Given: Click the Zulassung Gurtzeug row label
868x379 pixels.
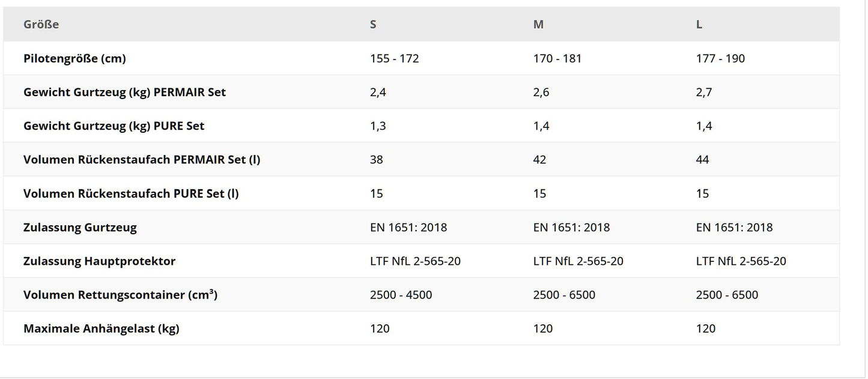Looking at the screenshot, I should pos(80,227).
